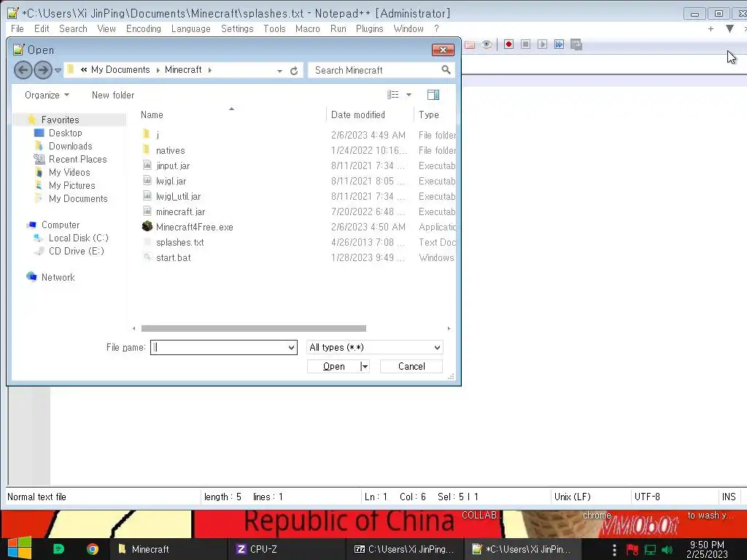
Task: Show the preview pane
Action: pyautogui.click(x=433, y=95)
